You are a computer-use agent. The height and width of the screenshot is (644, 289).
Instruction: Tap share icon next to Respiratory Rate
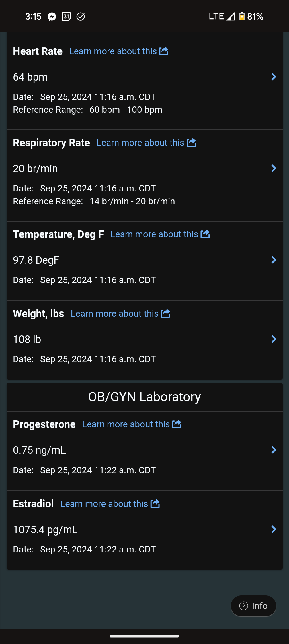coord(191,143)
